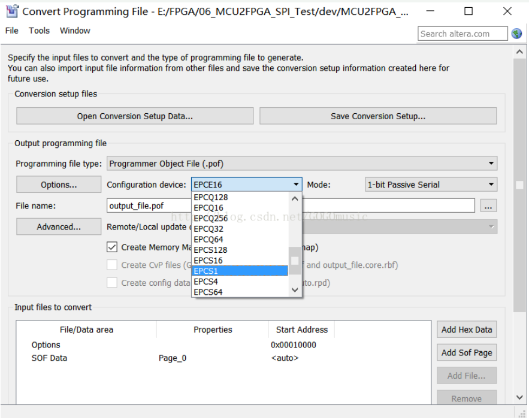Click the Search altera.com input field
529x420 pixels.
(x=463, y=34)
